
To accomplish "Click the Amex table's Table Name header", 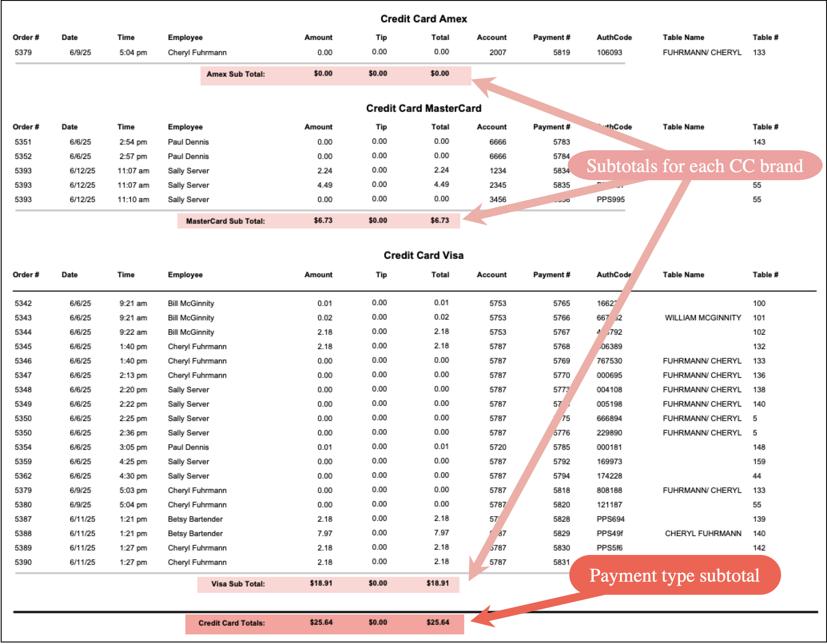I will pyautogui.click(x=683, y=37).
